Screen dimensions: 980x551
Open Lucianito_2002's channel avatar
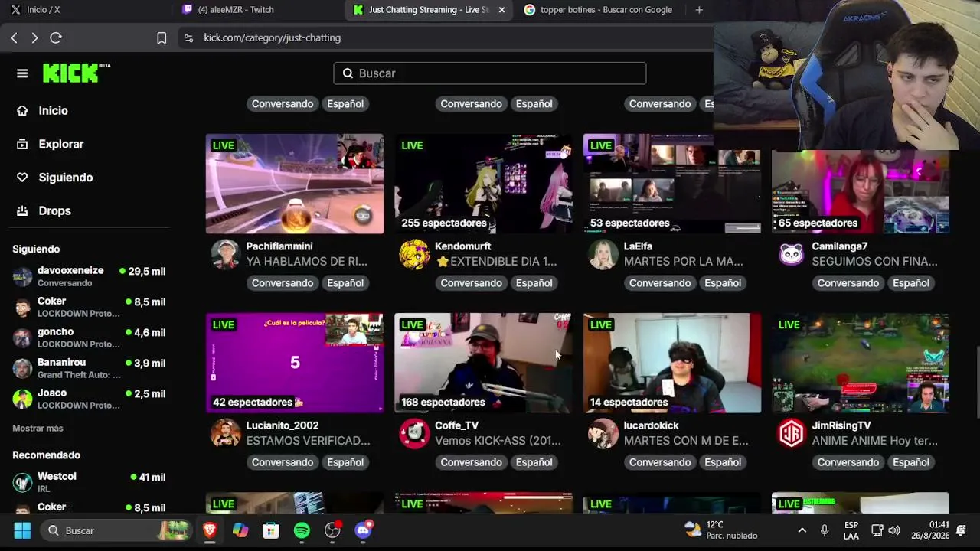225,434
